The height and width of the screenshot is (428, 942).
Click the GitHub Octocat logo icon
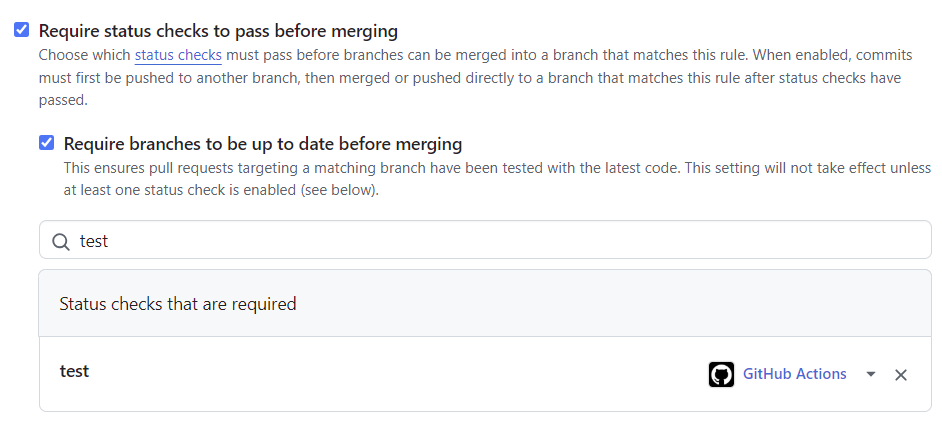(x=721, y=374)
